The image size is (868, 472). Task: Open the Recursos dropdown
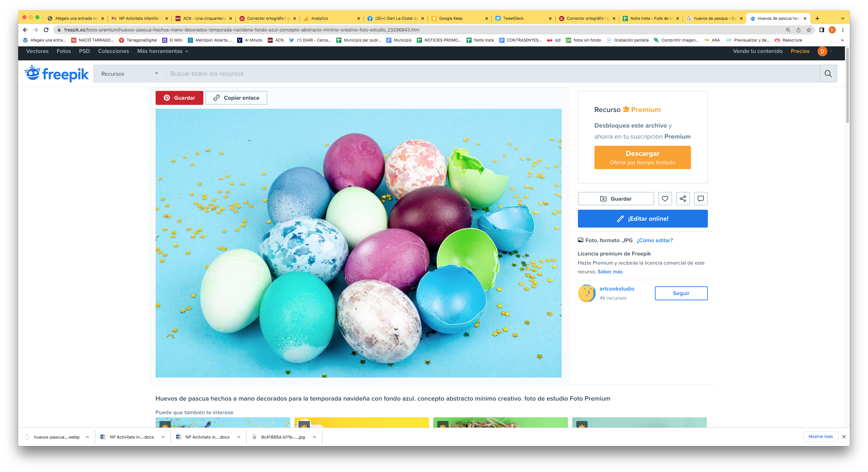tap(129, 74)
